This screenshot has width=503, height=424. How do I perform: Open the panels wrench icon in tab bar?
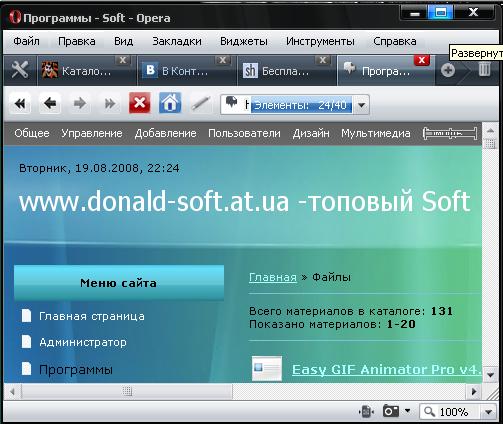20,70
